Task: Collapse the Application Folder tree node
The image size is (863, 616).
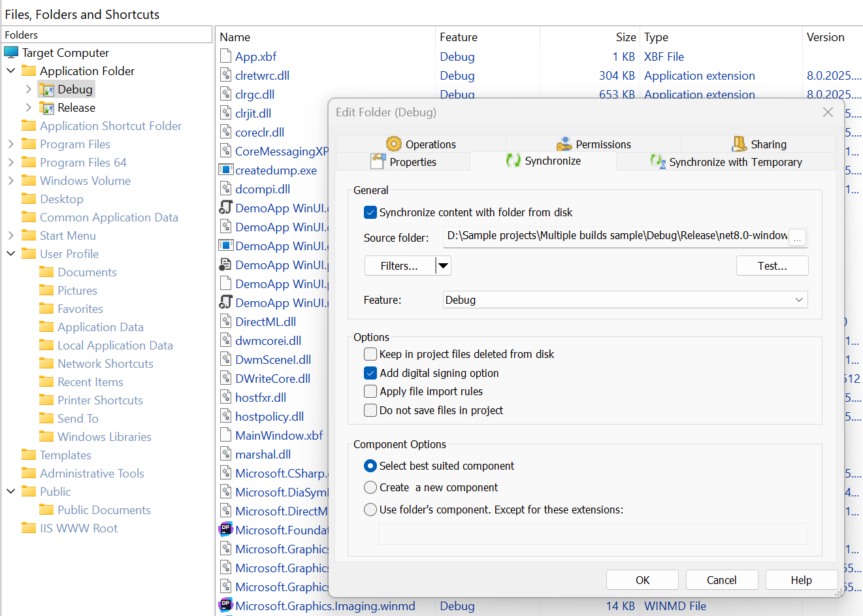Action: [x=11, y=71]
